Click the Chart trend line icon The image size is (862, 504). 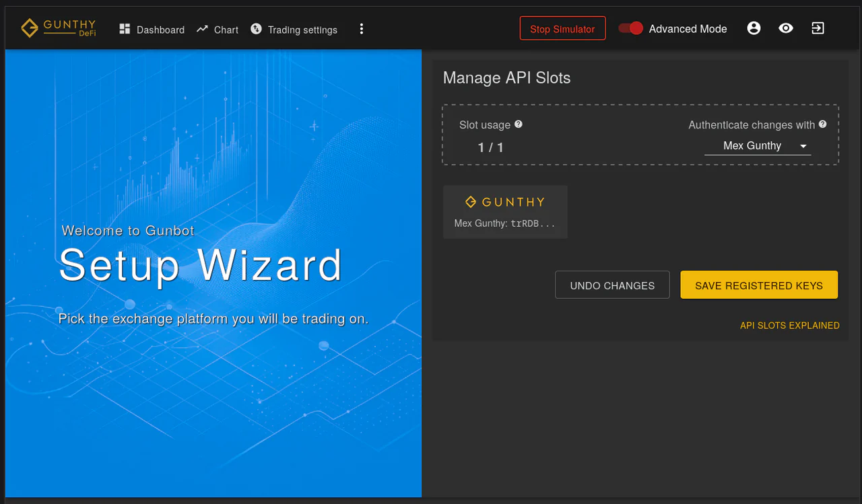[x=203, y=29]
